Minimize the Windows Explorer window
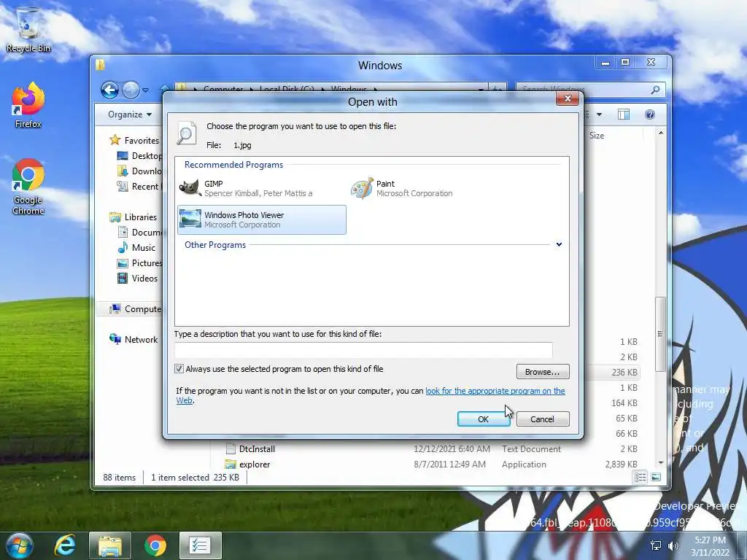Viewport: 747px width, 560px height. [x=605, y=63]
